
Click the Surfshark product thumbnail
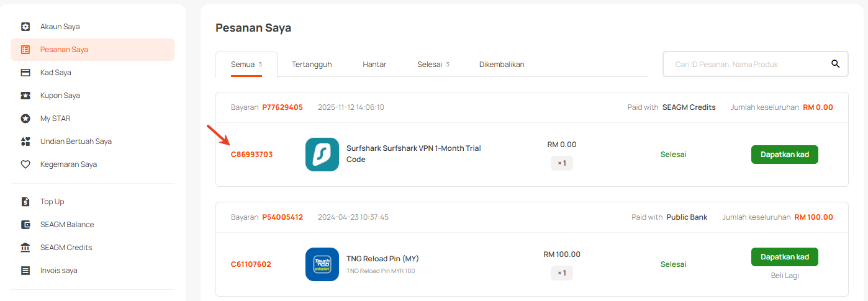pyautogui.click(x=322, y=155)
